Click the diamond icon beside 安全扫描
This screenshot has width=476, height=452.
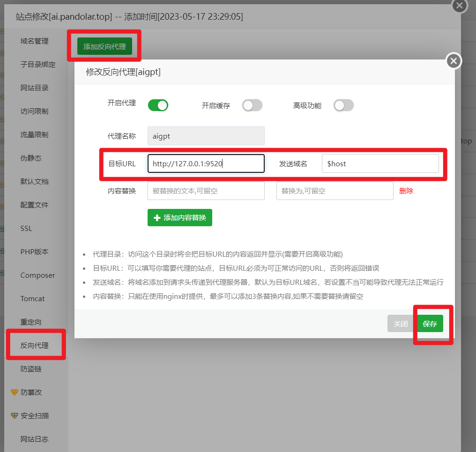pos(15,415)
